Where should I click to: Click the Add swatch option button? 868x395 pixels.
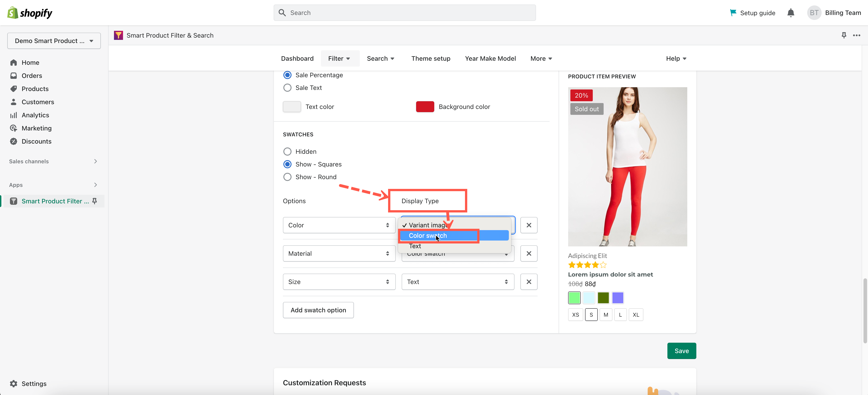[x=318, y=310]
